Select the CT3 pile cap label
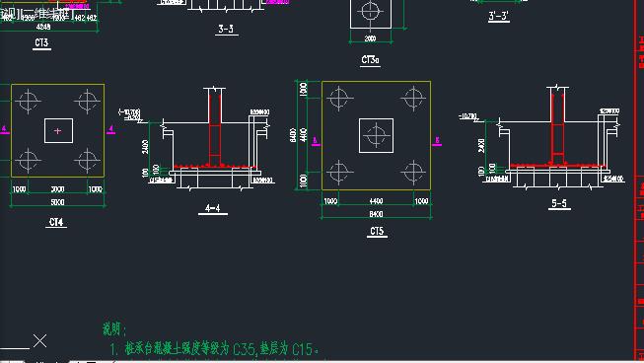Image resolution: width=644 pixels, height=363 pixels. [41, 42]
